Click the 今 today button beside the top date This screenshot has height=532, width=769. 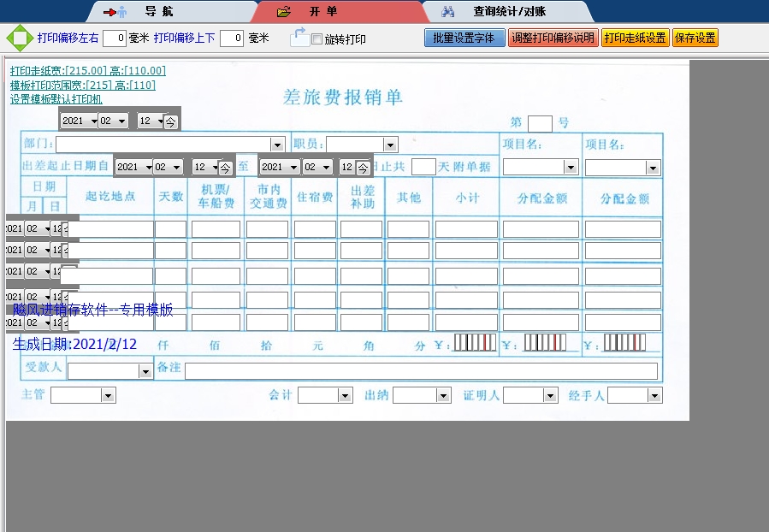click(x=171, y=121)
